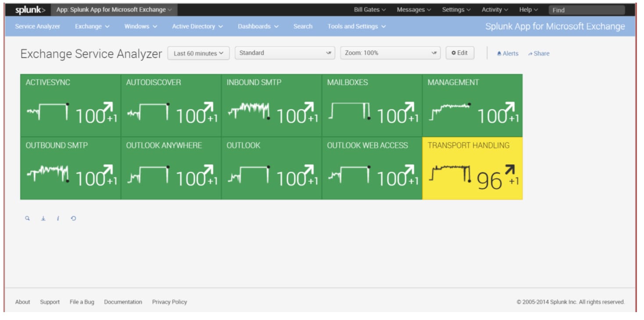Click the Edit gear button

459,53
